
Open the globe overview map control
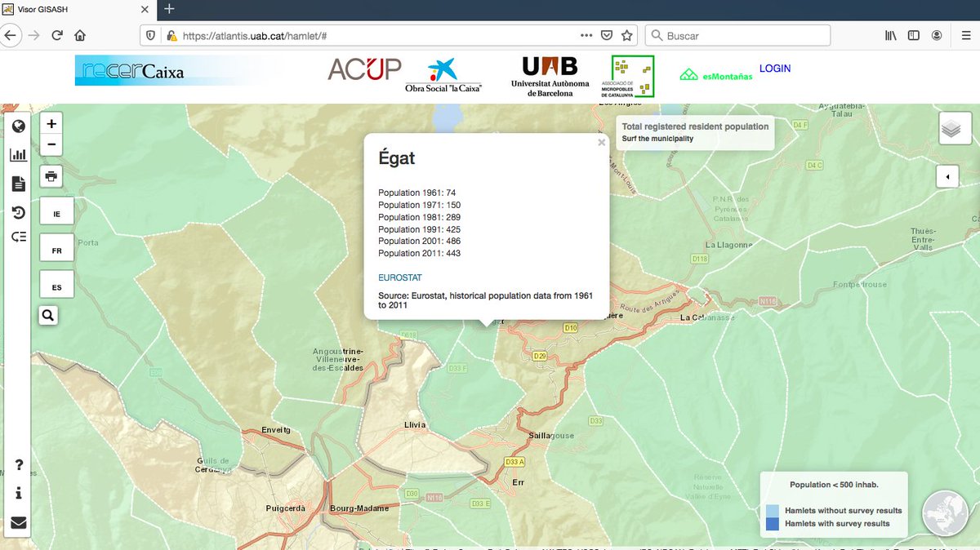coord(945,512)
